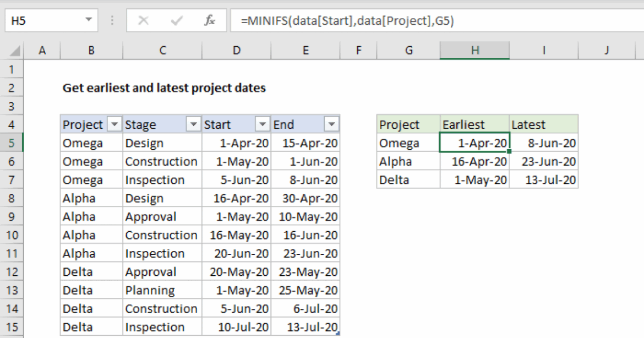This screenshot has width=644, height=338.
Task: Click the Enter checkmark in formula bar
Action: coord(177,21)
